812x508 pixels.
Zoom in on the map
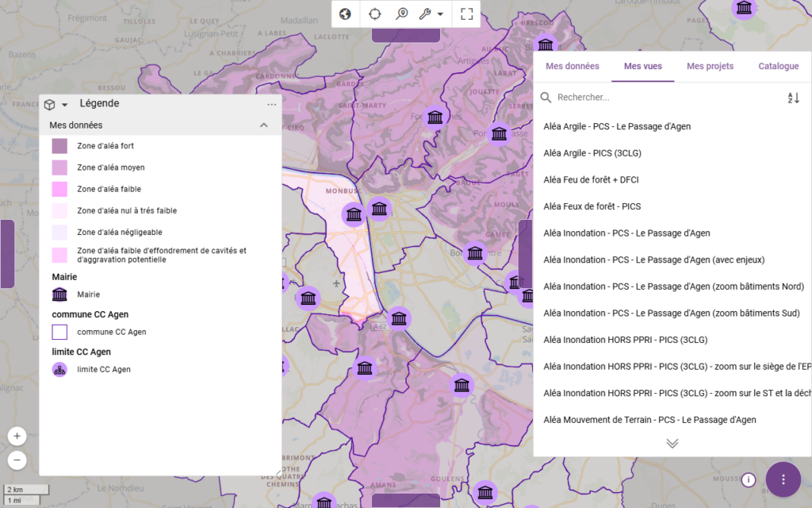click(x=17, y=436)
